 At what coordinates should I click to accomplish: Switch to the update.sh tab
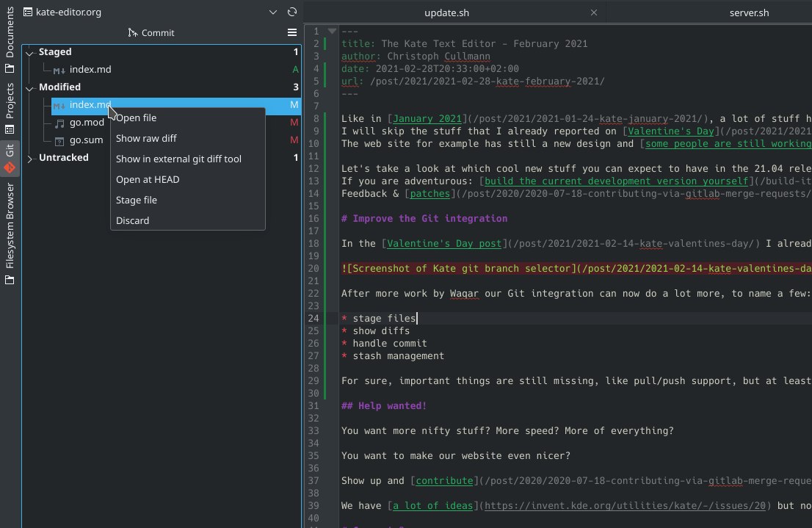[446, 13]
